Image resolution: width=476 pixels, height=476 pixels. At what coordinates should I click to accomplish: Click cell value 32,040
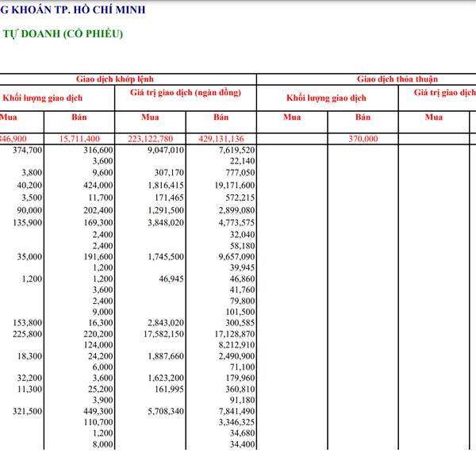pyautogui.click(x=242, y=235)
